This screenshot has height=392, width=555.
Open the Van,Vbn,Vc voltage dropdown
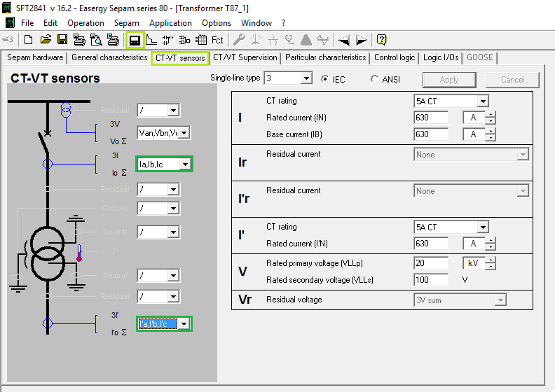[x=184, y=133]
